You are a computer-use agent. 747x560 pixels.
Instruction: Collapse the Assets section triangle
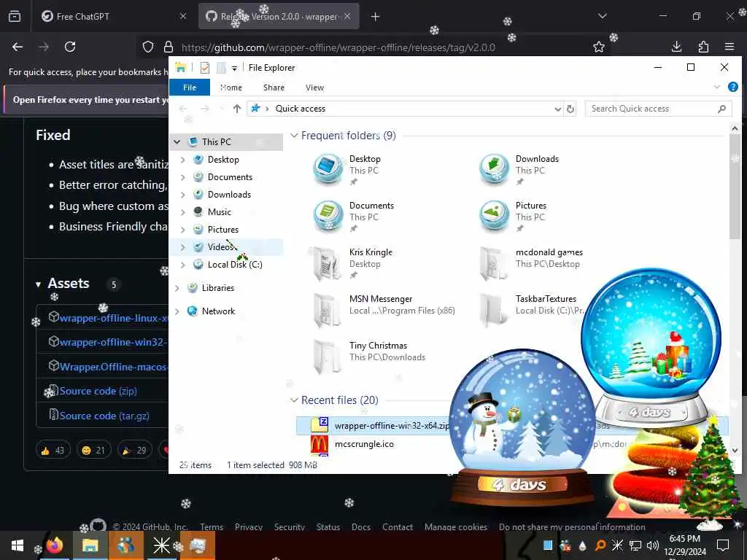(38, 285)
